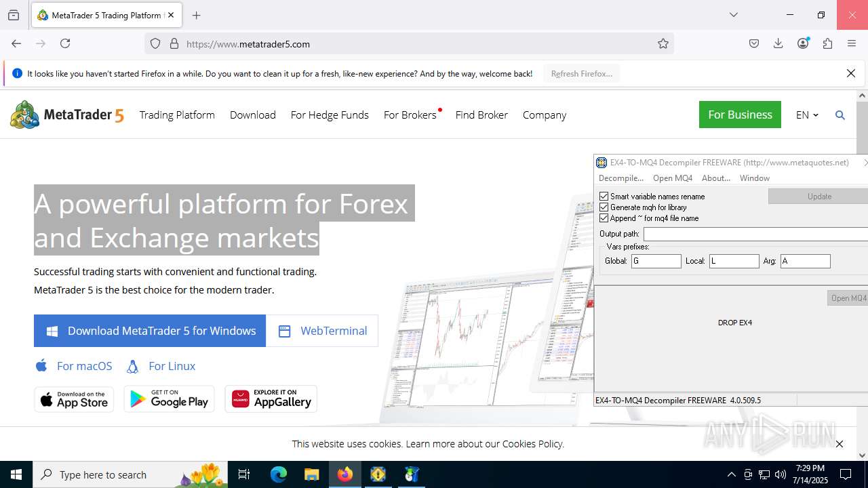Open File Explorer from the taskbar
868x488 pixels.
click(311, 474)
